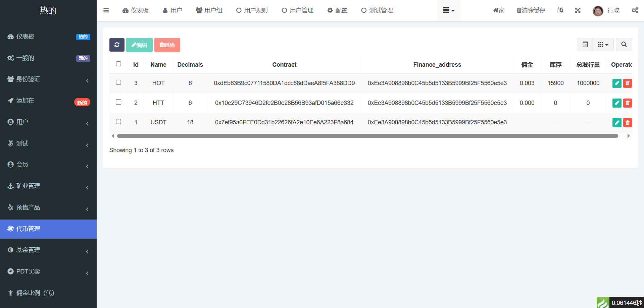Screen dimensions: 644x308
Task: Toggle sidebar with hamburger menu icon
Action: pos(106,10)
